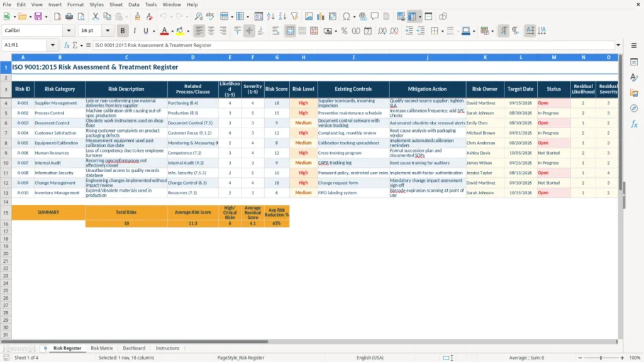Click the zoom in plus button
The image size is (644, 362).
(622, 358)
